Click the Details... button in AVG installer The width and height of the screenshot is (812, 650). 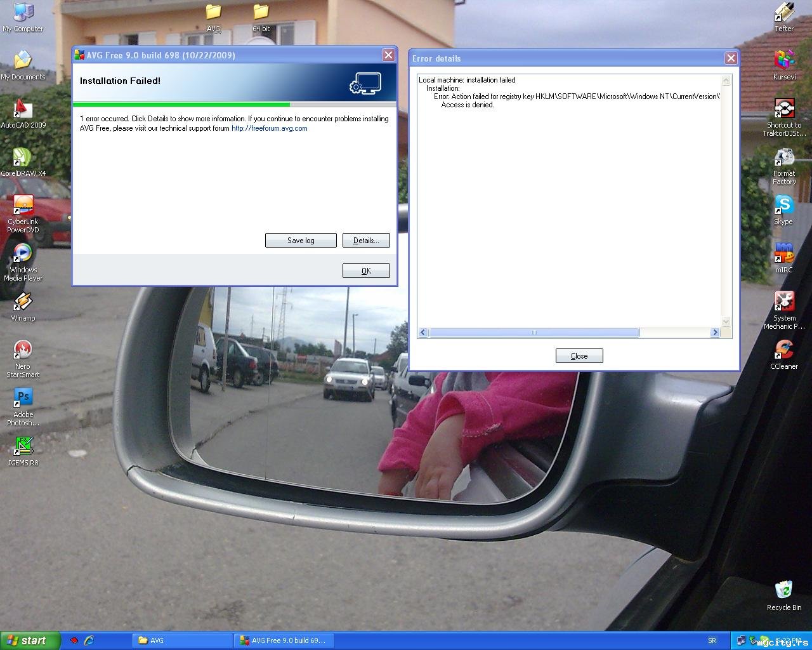tap(366, 241)
